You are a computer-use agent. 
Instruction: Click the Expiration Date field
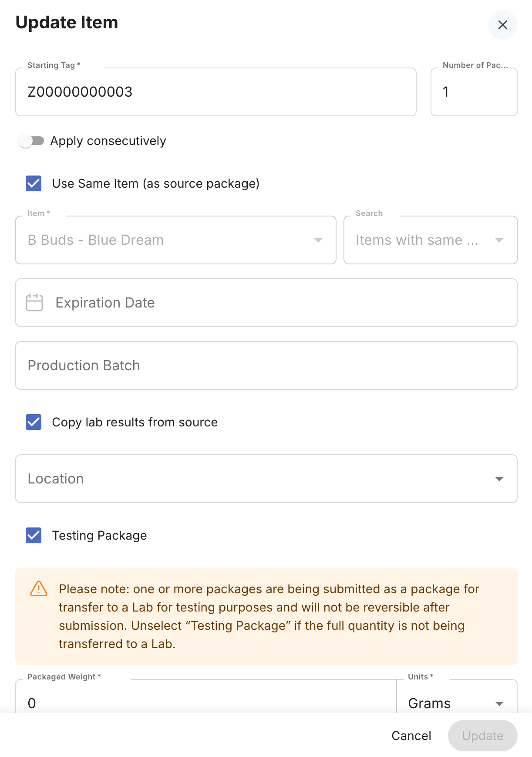[266, 303]
